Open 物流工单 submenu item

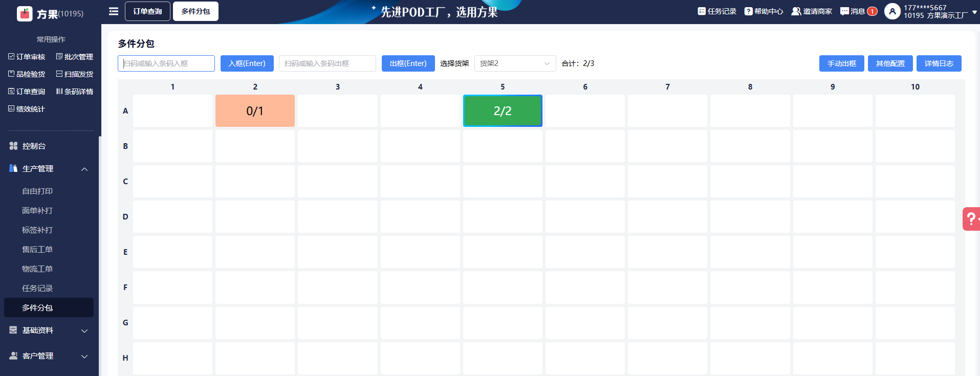37,269
